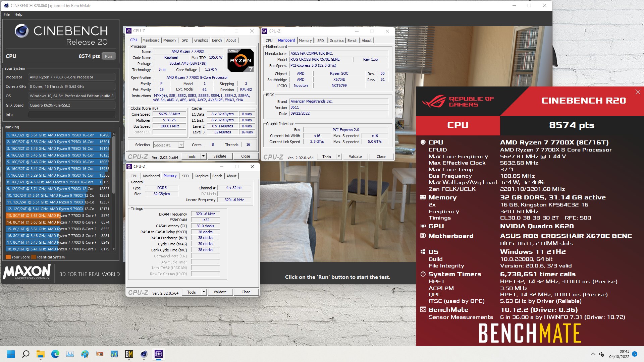Click Close button in CPU-Z Mainboard window
644x362 pixels.
pyautogui.click(x=381, y=157)
